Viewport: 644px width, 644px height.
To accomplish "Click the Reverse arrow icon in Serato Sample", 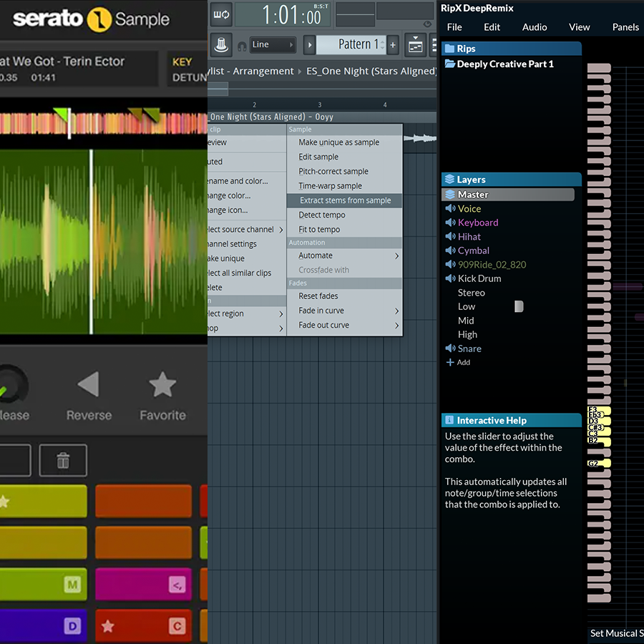I will tap(89, 385).
